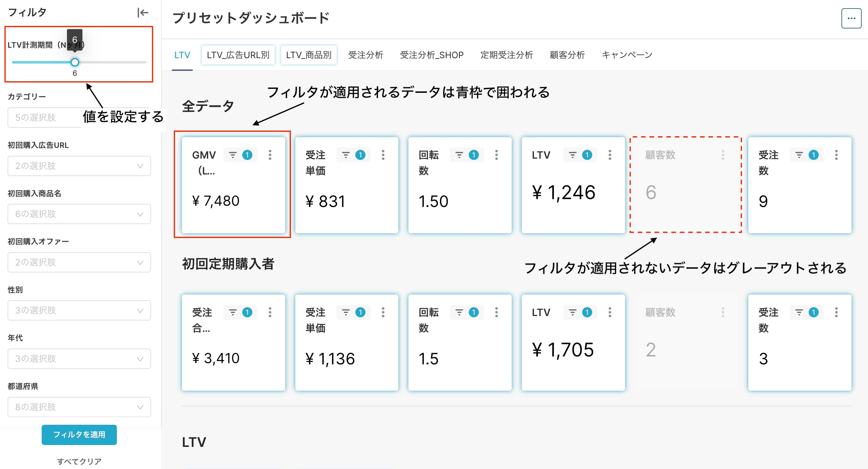This screenshot has height=469, width=868.
Task: Open the kebab menu on the ¥ 1,136 受注単価 card
Action: (x=383, y=312)
